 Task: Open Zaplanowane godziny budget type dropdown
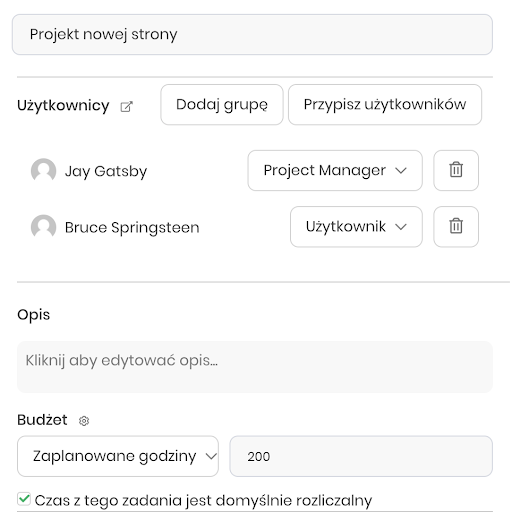(x=118, y=456)
